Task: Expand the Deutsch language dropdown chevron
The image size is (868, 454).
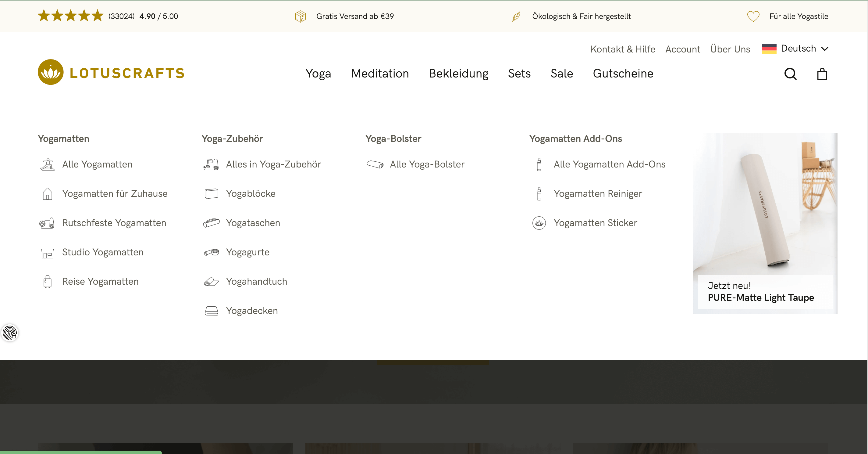Action: pyautogui.click(x=824, y=49)
